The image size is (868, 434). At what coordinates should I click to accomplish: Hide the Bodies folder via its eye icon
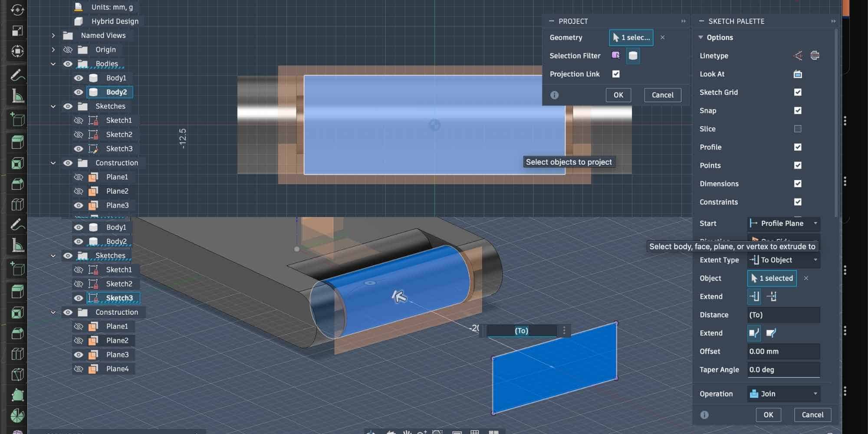68,64
